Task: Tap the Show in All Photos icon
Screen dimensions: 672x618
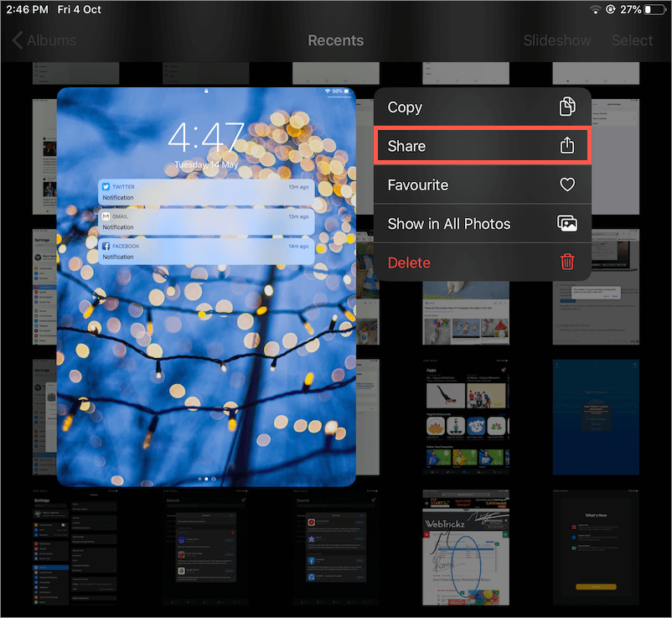Action: 567,223
